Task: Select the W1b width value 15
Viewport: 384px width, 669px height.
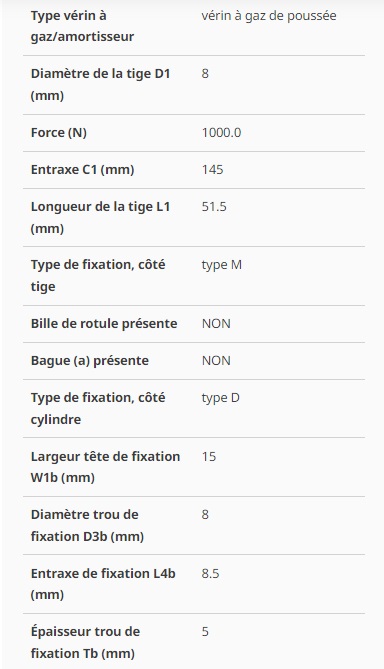Action: click(209, 457)
